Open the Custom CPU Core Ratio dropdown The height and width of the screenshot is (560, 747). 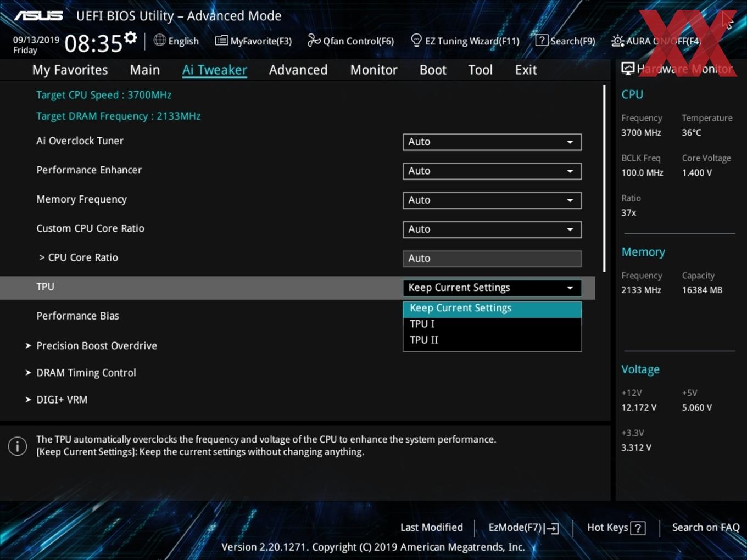[x=492, y=229]
